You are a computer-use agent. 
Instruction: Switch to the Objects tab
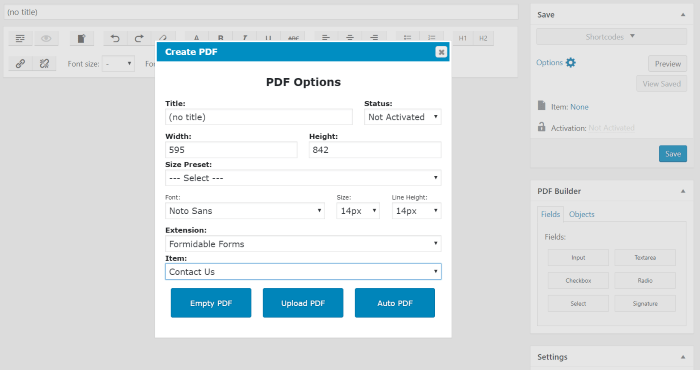tap(582, 214)
